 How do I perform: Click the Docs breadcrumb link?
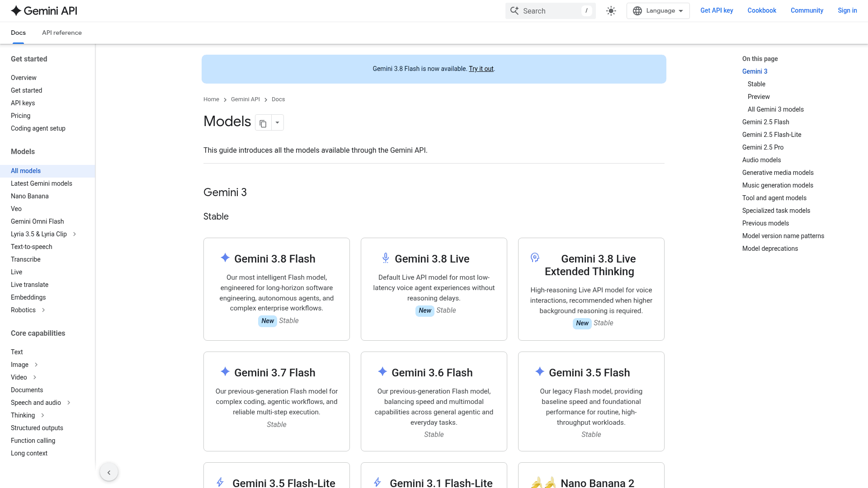[278, 99]
